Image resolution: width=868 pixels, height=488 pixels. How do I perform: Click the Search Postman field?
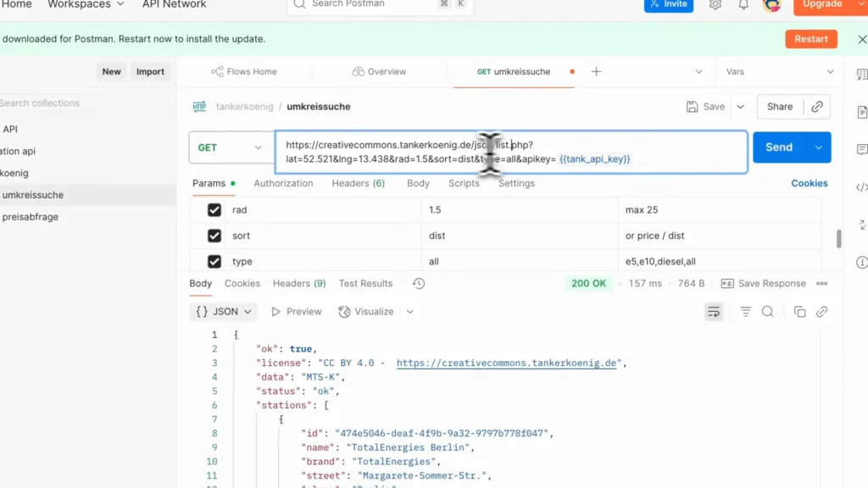[x=380, y=4]
